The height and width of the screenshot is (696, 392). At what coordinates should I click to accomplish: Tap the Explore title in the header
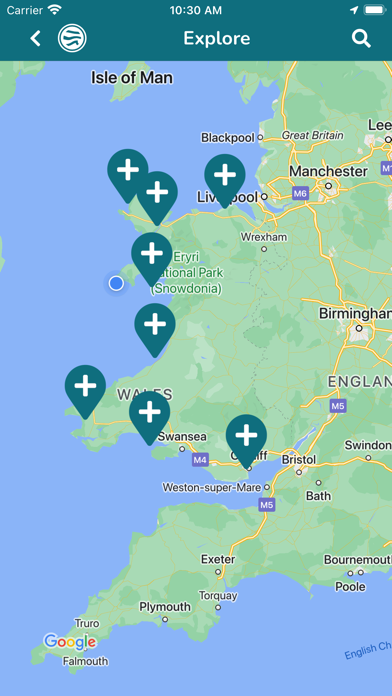pyautogui.click(x=217, y=39)
